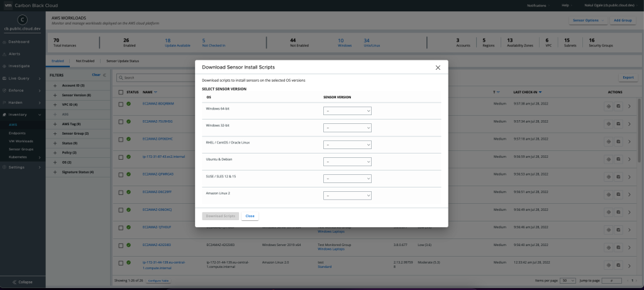The width and height of the screenshot is (644, 290).
Task: Open VM Workloads under Inventory
Action: point(21,141)
